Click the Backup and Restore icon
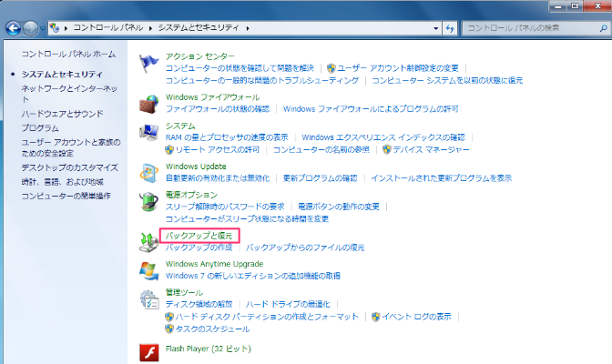This screenshot has width=612, height=364. pos(149,242)
